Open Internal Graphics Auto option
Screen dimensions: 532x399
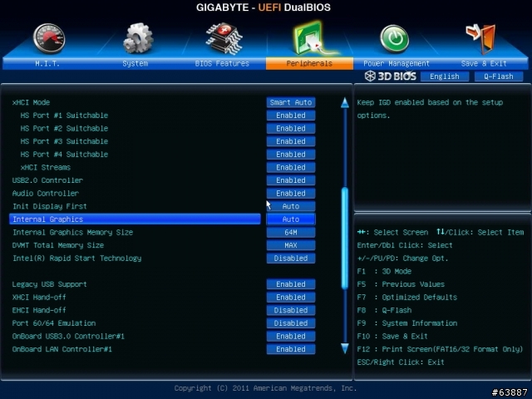[x=291, y=219]
